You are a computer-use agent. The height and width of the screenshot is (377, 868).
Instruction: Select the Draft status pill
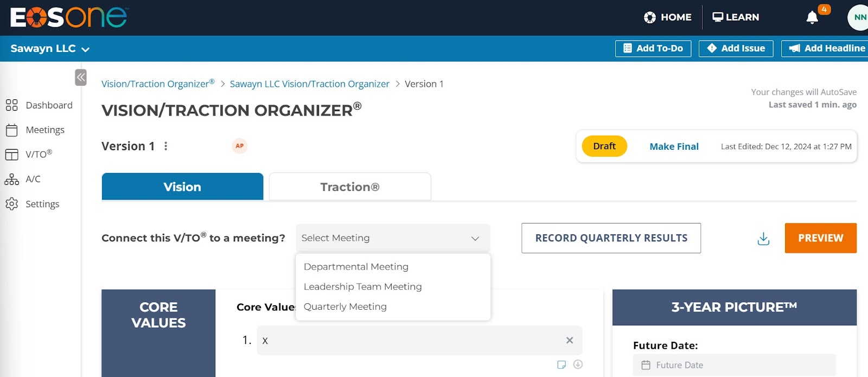604,146
